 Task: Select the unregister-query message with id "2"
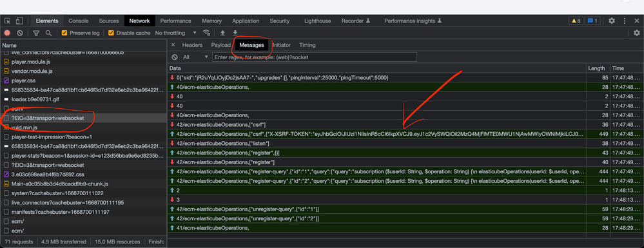pyautogui.click(x=405, y=218)
